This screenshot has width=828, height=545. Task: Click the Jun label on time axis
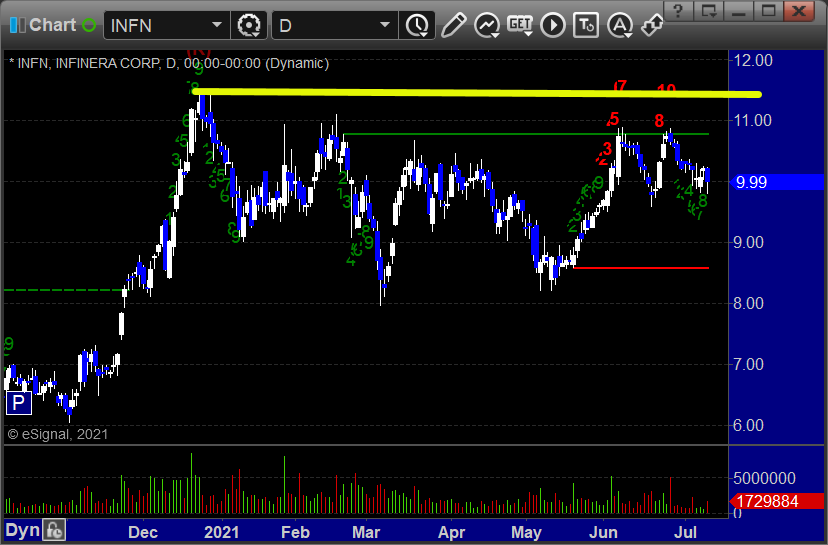(x=603, y=532)
